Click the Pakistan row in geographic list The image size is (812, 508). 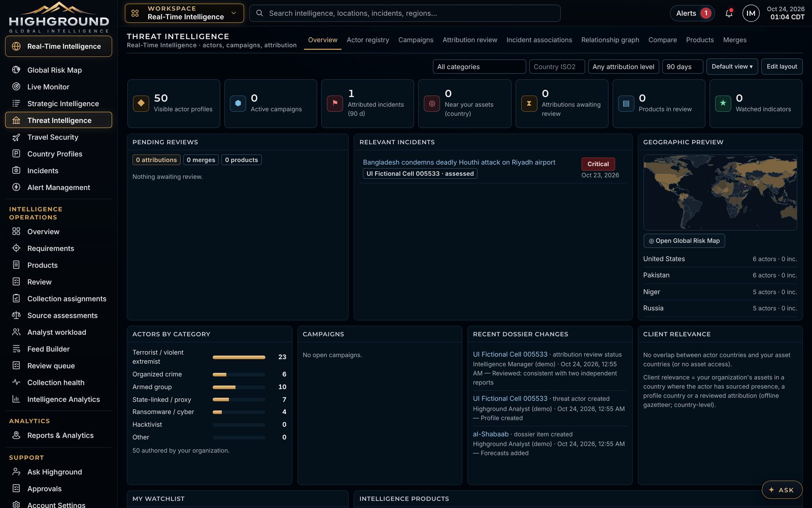(x=720, y=275)
